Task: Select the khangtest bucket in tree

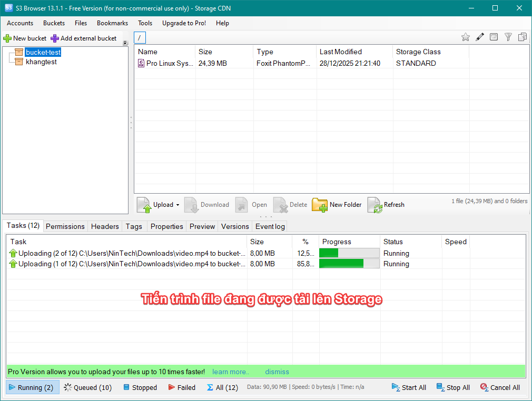Action: pyautogui.click(x=41, y=62)
